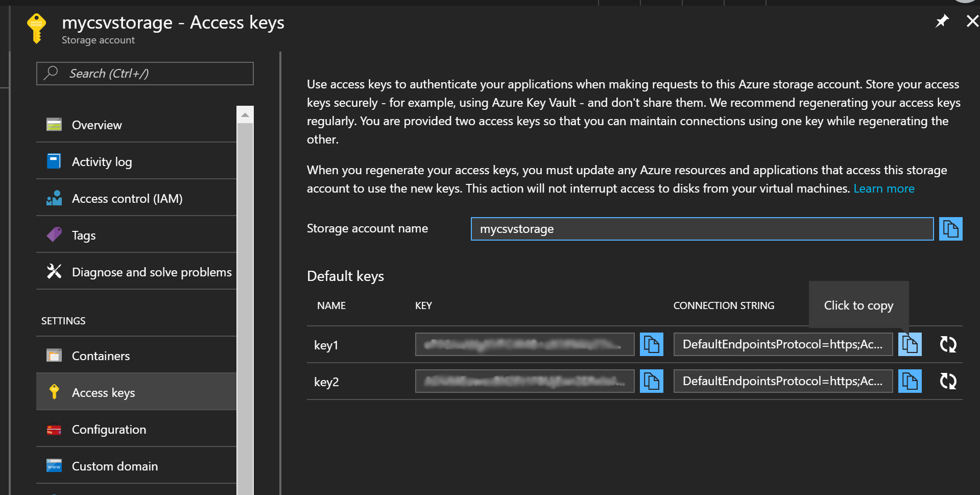Click the KEY column header
Image resolution: width=980 pixels, height=495 pixels.
point(423,305)
